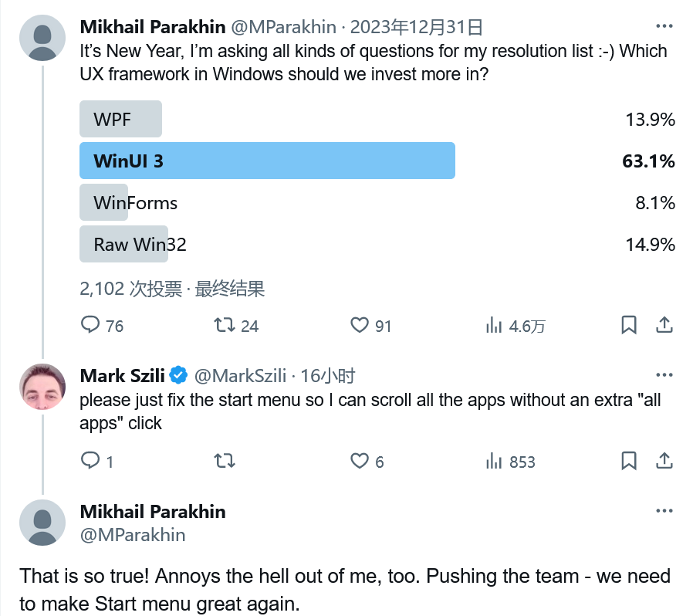The width and height of the screenshot is (693, 616).
Task: Like Mikhail Parakhin's poll tweet
Action: tap(370, 326)
